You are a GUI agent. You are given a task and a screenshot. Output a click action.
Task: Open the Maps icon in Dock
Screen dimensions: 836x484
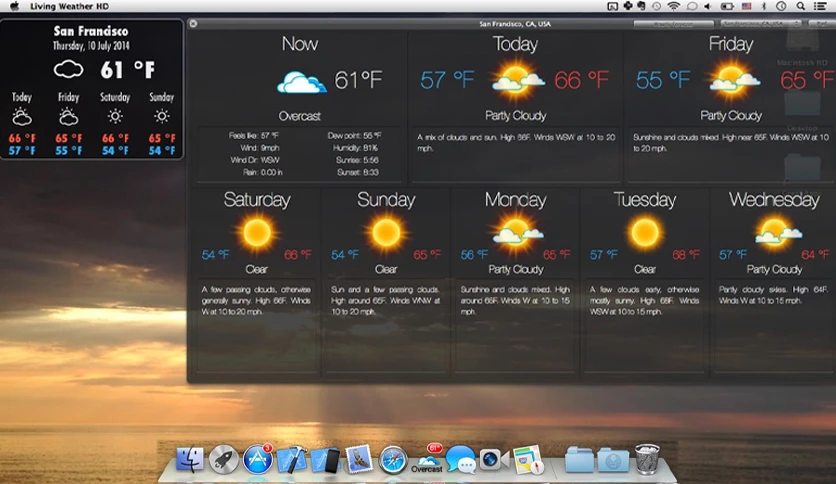(528, 459)
